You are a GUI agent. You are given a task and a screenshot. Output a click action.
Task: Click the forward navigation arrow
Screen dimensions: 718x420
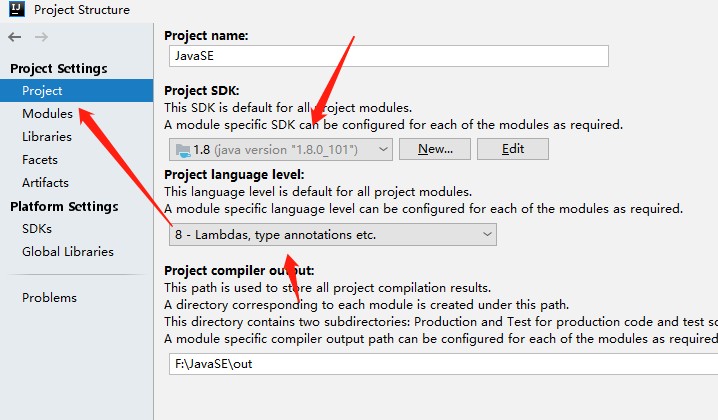point(41,37)
